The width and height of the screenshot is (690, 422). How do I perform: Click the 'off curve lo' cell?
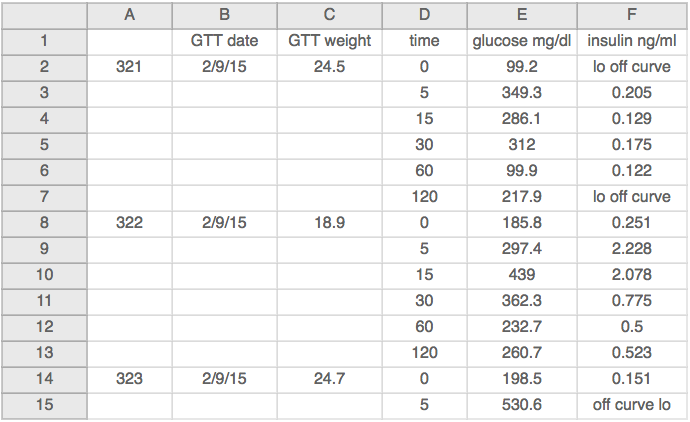[x=631, y=405]
